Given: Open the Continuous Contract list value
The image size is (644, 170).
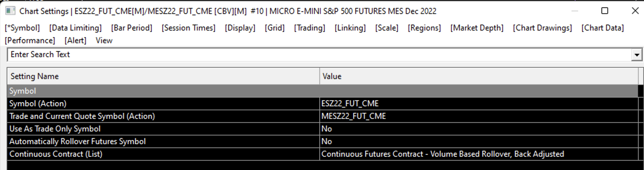Looking at the screenshot, I should (x=442, y=154).
